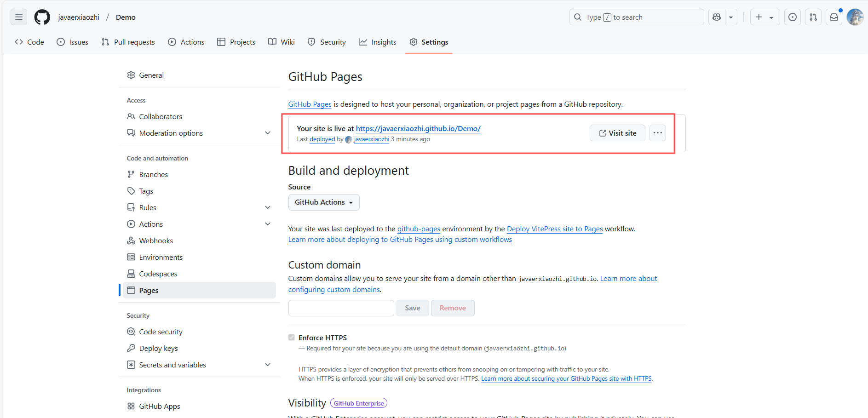This screenshot has width=868, height=418.
Task: Select the Settings tab
Action: 429,42
